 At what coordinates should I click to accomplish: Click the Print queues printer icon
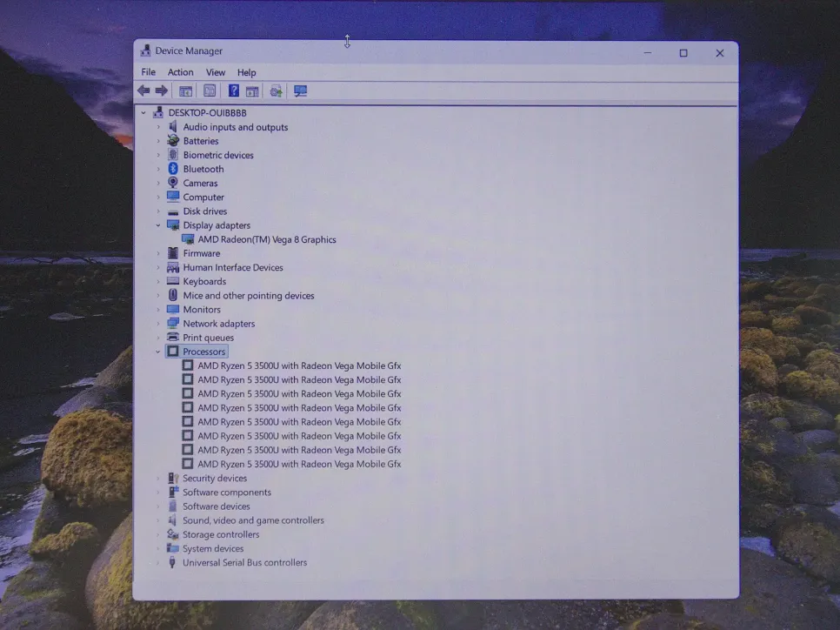click(x=172, y=338)
